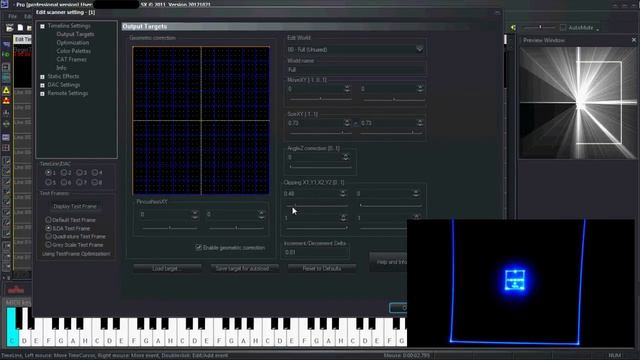Viewport: 640px width, 360px height.
Task: Click the second PincushionXY value spinner
Action: [261, 214]
